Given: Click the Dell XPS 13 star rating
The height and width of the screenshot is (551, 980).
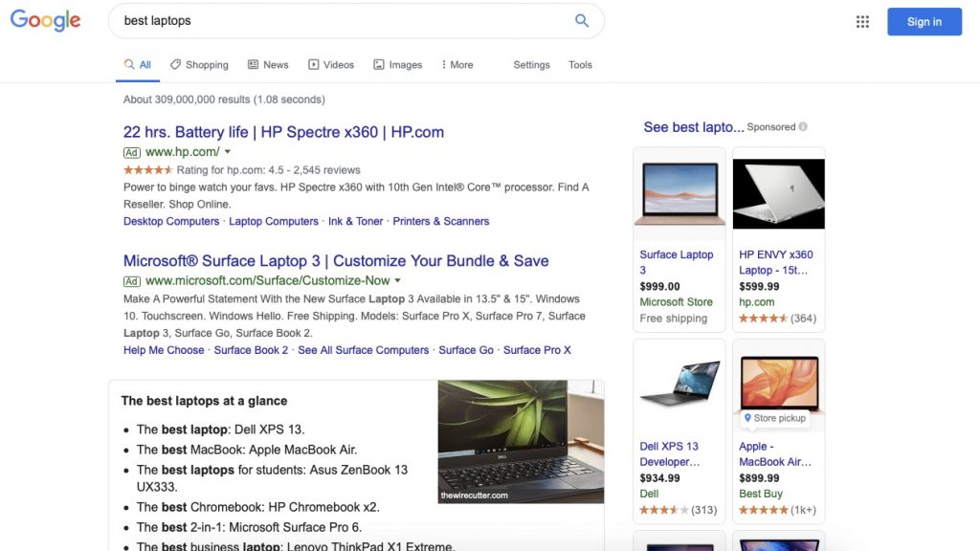Looking at the screenshot, I should [664, 510].
